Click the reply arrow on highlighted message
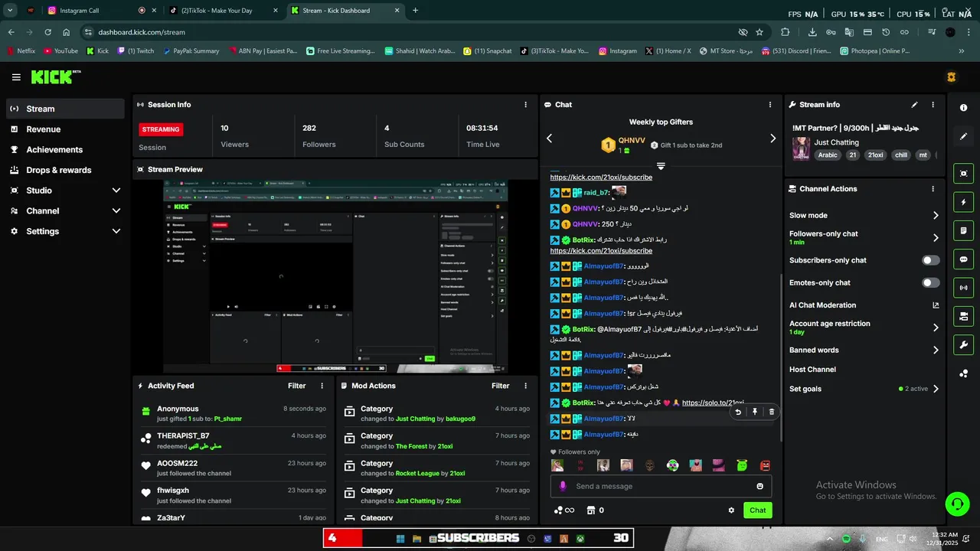The image size is (980, 551). tap(737, 412)
